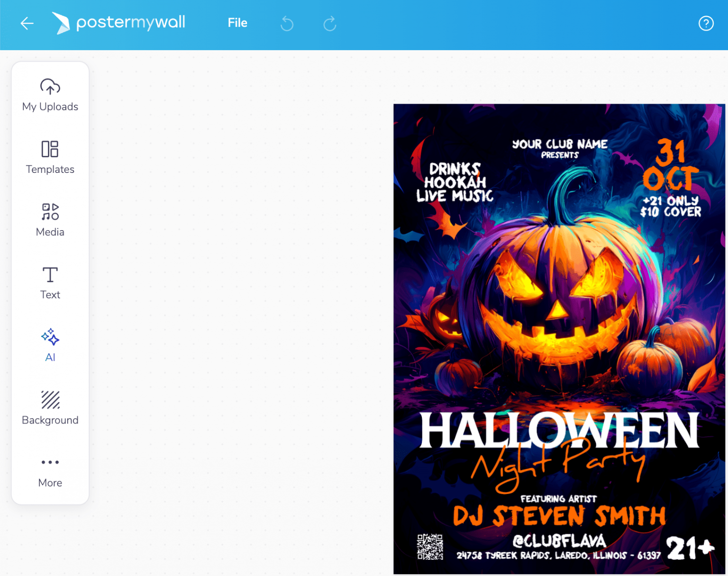
Task: Select the Text tool
Action: point(50,283)
